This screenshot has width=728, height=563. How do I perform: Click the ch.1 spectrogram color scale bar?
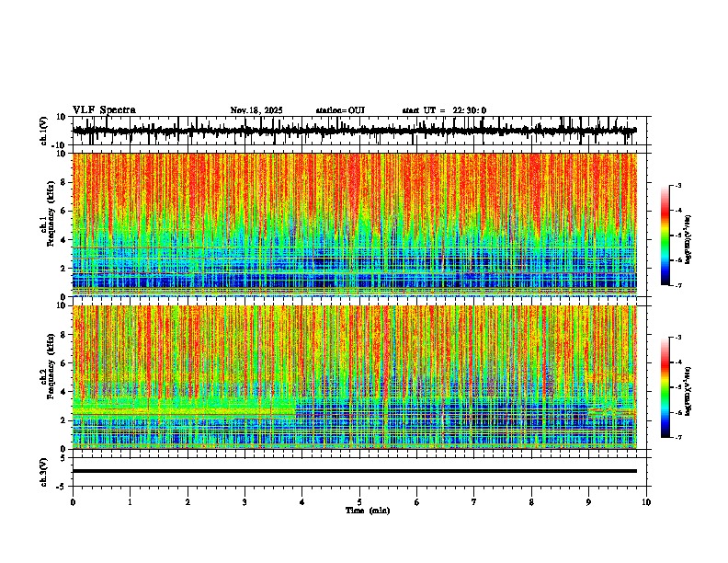[x=665, y=236]
